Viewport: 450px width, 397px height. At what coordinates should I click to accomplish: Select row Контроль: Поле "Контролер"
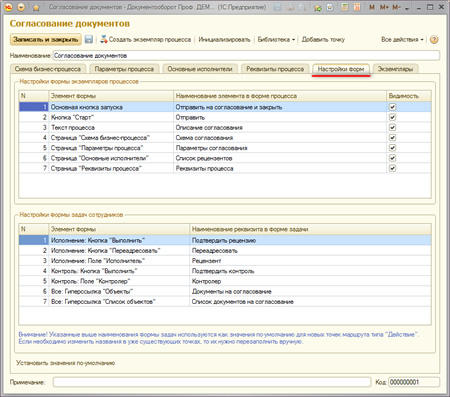pyautogui.click(x=225, y=281)
